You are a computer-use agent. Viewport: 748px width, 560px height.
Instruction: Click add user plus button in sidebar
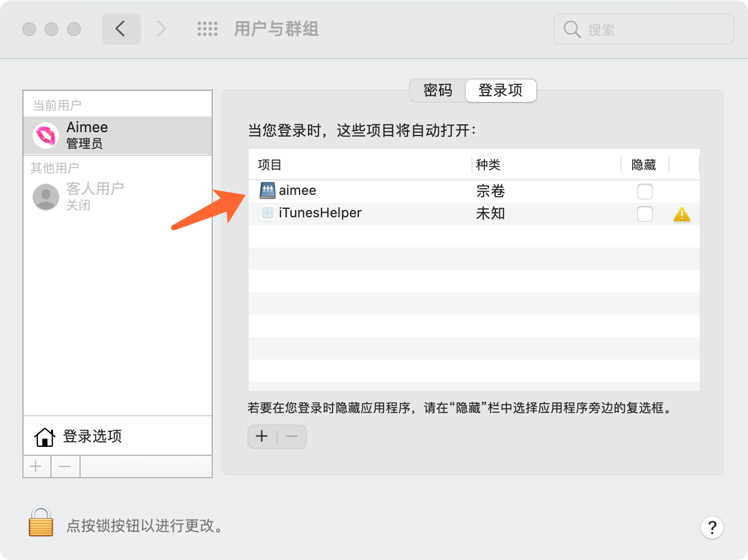pyautogui.click(x=36, y=466)
